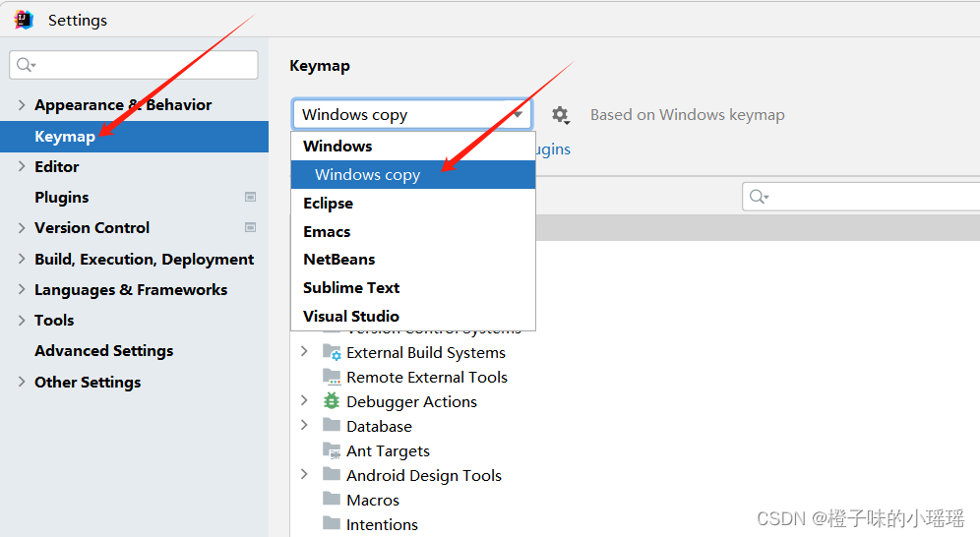This screenshot has height=537, width=980.
Task: Click the Android Design Tools folder icon
Action: (332, 475)
